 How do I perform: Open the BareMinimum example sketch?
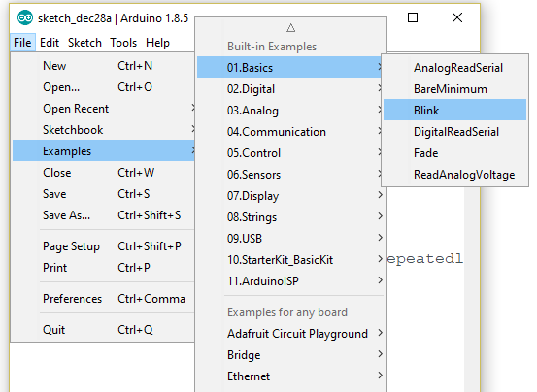[454, 89]
